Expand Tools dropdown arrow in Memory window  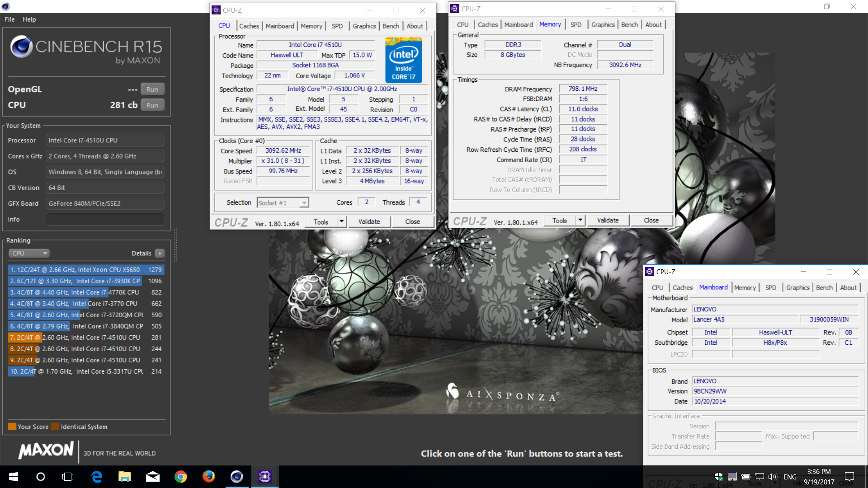580,220
